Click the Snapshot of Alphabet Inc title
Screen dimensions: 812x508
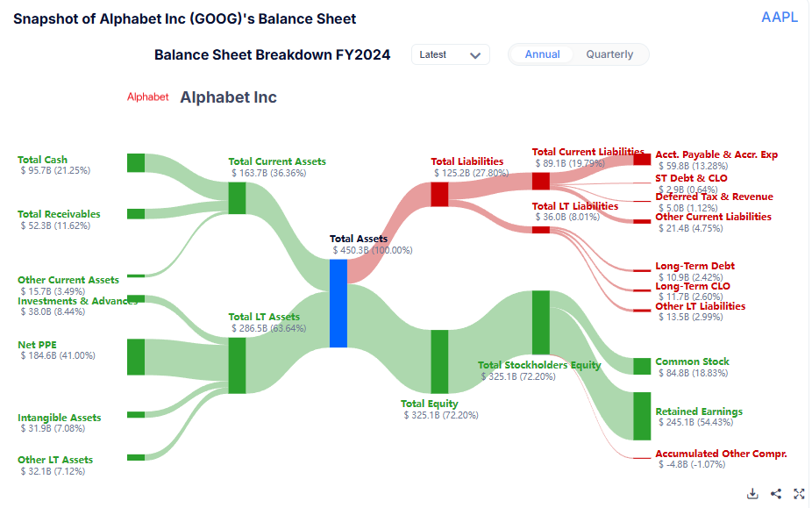(x=184, y=19)
